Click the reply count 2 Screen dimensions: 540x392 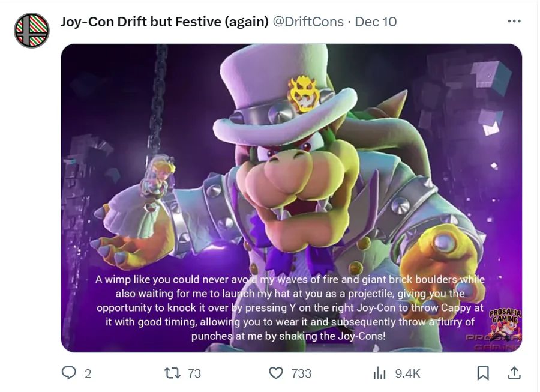[x=88, y=373]
